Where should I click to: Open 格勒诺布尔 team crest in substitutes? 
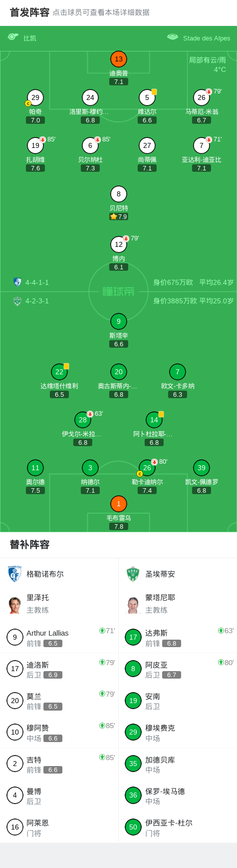tap(15, 574)
